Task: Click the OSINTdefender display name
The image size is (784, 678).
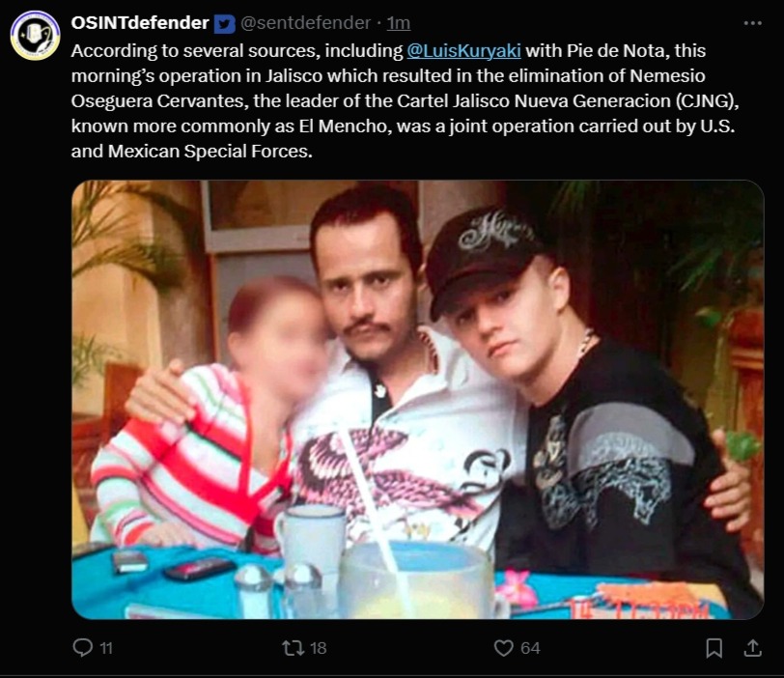Action: [x=140, y=22]
